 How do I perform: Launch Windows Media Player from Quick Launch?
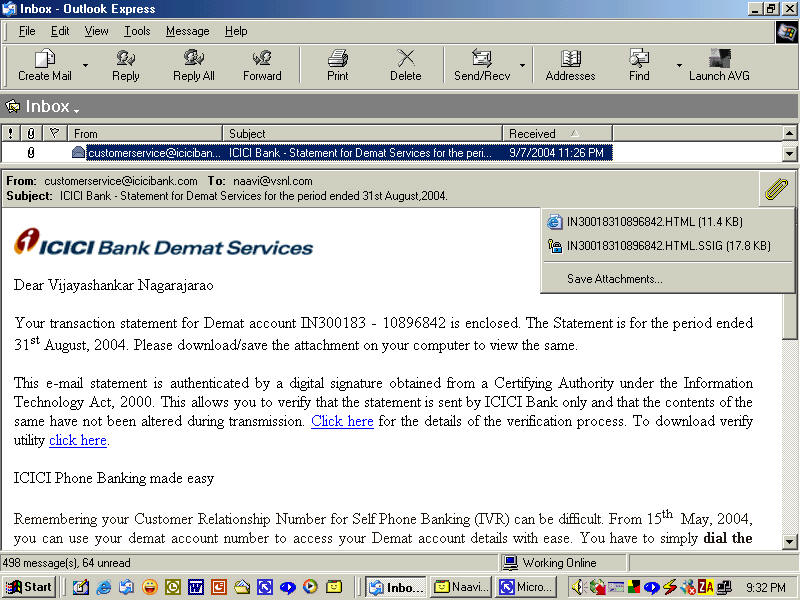[x=310, y=587]
